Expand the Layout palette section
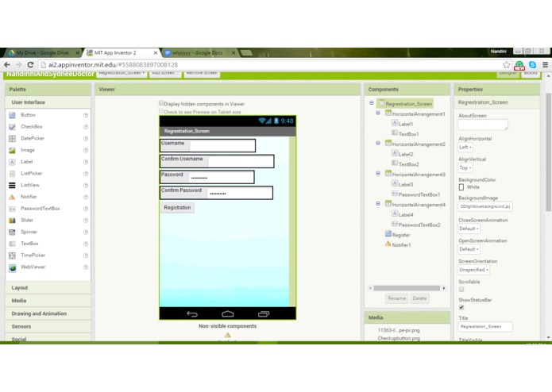Screen dimensions: 552x392 point(48,288)
